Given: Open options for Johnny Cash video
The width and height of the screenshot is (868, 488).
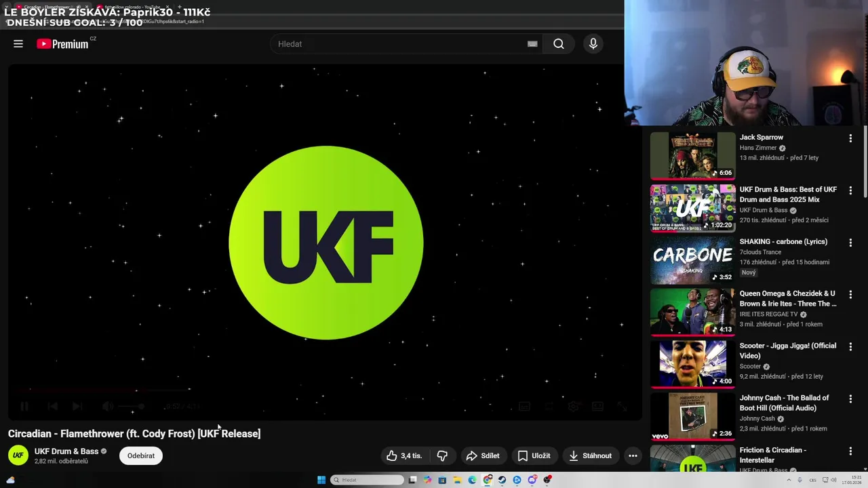Looking at the screenshot, I should click(x=850, y=399).
